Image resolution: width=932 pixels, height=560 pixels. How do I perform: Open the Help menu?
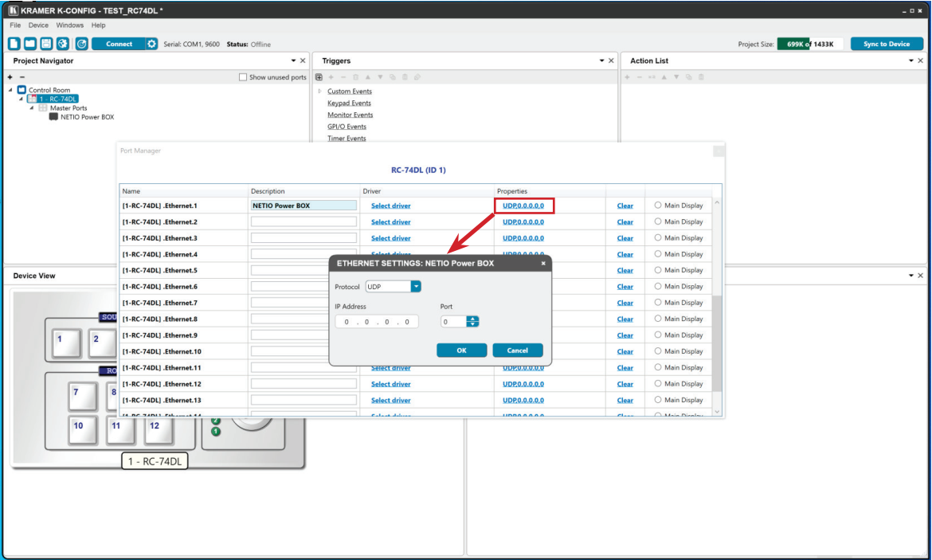(x=98, y=25)
